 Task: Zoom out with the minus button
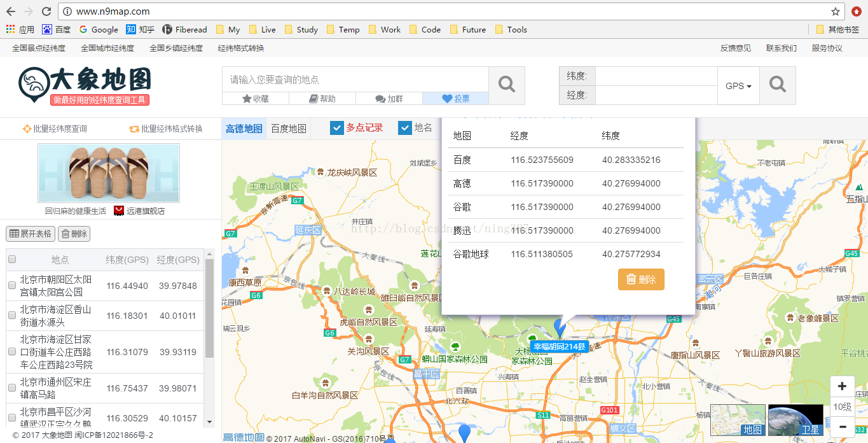(843, 426)
